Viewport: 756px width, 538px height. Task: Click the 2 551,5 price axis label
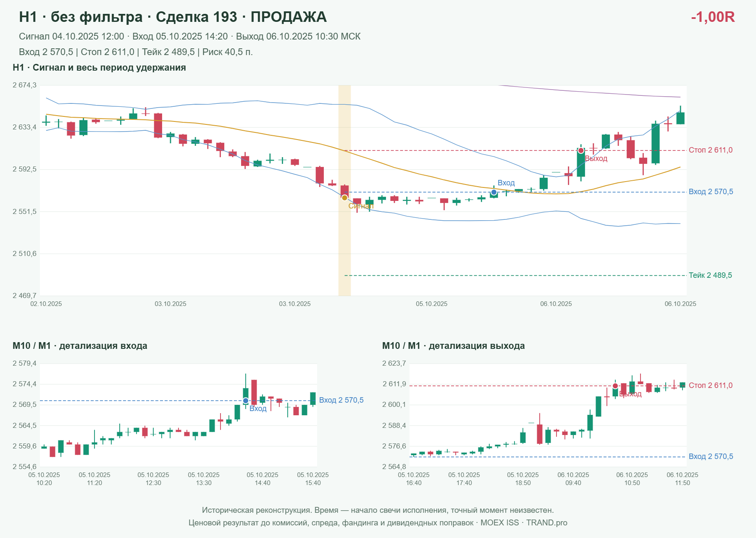(x=24, y=212)
